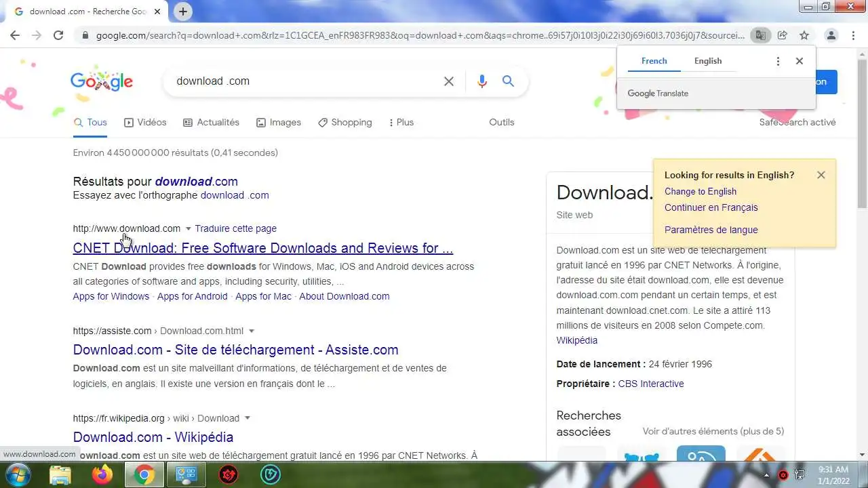Click the share page icon in address bar
Viewport: 868px width, 488px height.
click(x=783, y=35)
